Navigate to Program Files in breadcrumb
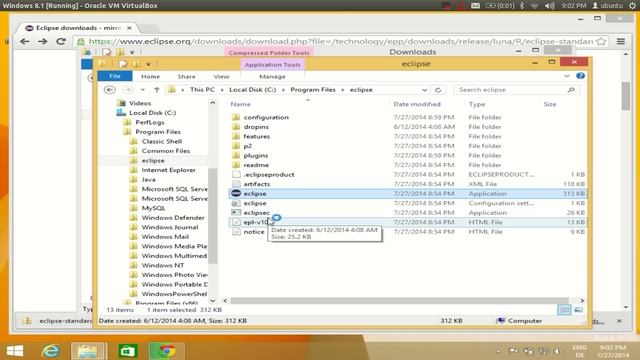 [x=313, y=90]
